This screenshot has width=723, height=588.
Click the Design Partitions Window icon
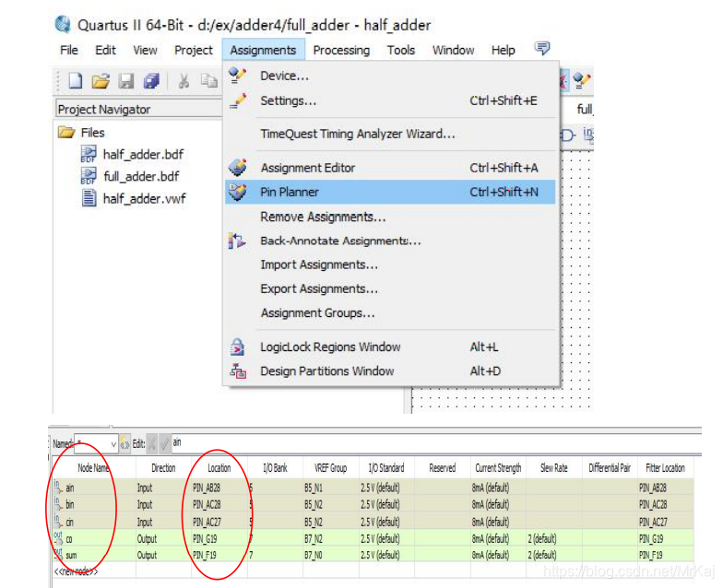pos(238,370)
